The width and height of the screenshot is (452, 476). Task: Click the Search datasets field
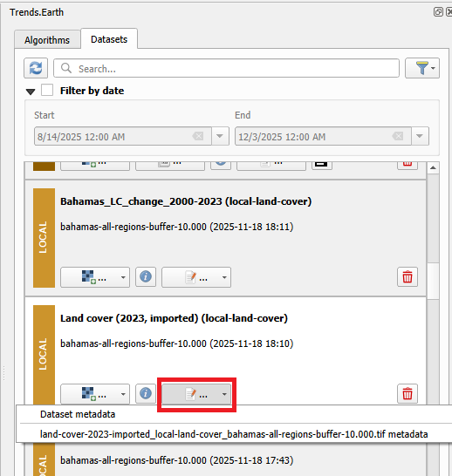226,68
